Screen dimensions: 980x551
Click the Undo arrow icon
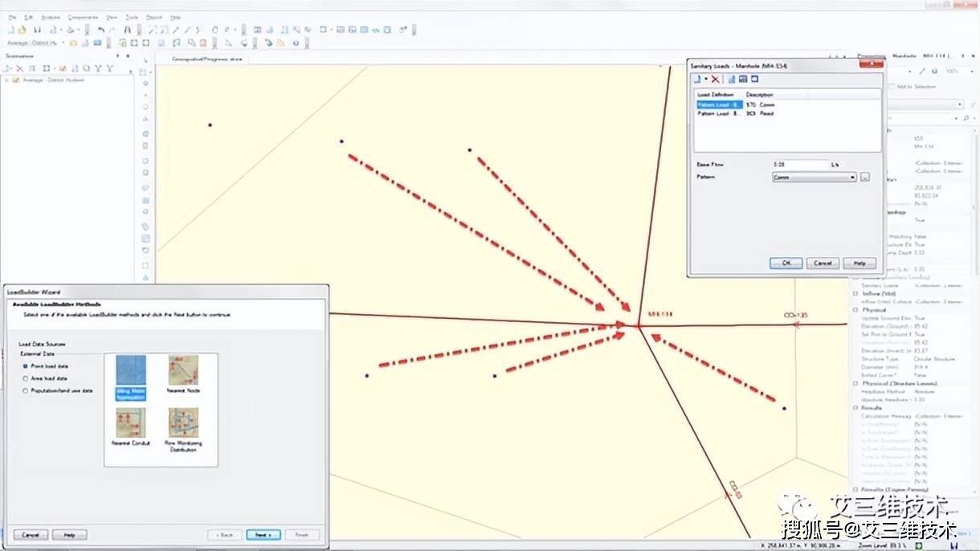100,30
